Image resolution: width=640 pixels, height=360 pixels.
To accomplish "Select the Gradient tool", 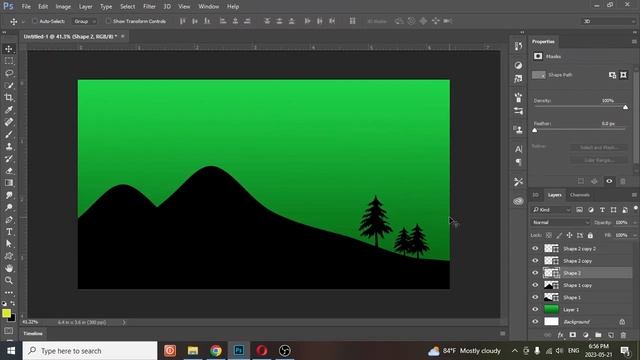I will [9, 183].
